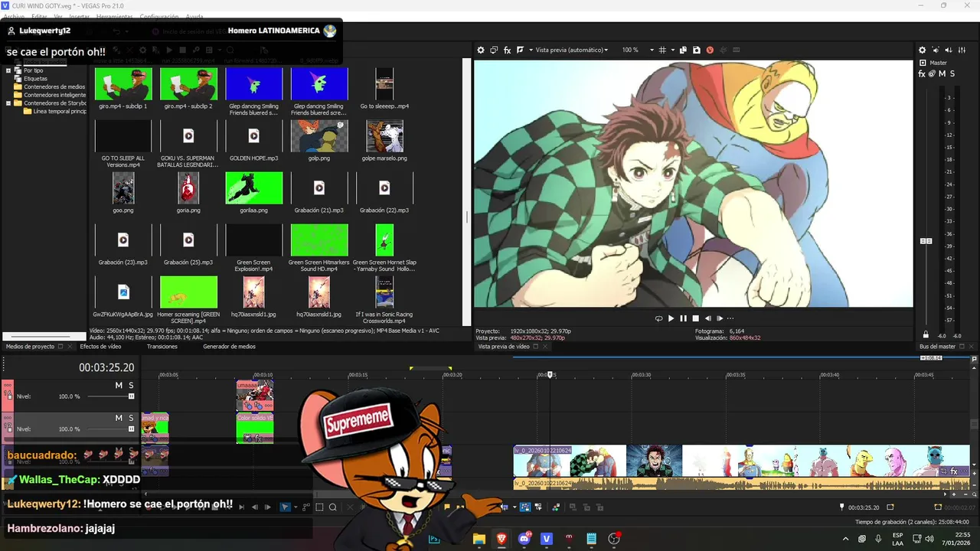Select the Selection edit tool rectangle icon
The image size is (980, 551).
coord(319,507)
